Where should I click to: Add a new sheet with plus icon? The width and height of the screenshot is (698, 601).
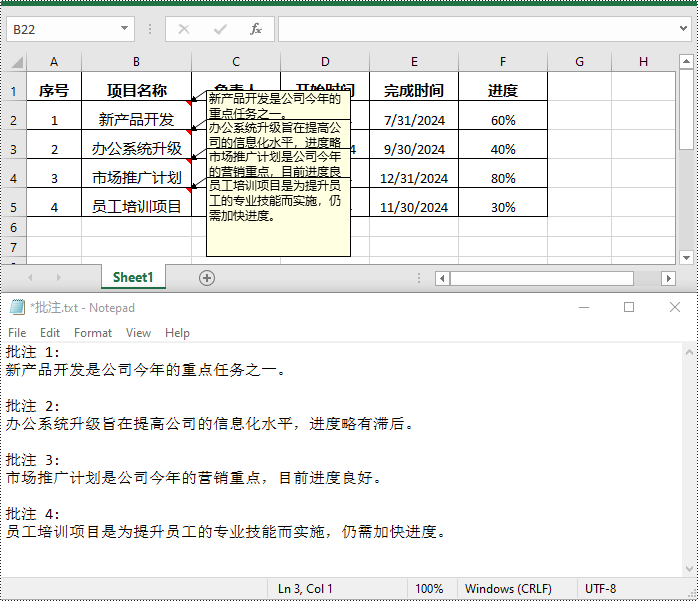pyautogui.click(x=207, y=278)
